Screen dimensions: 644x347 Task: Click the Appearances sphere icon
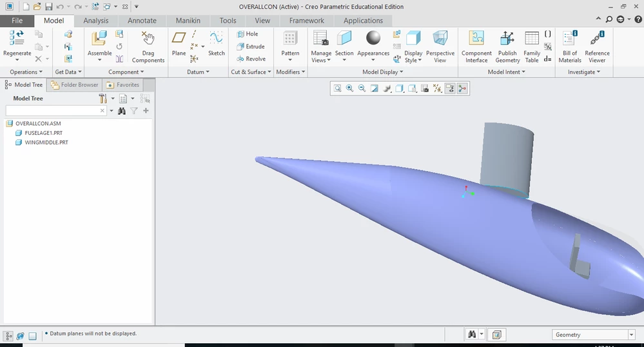point(373,38)
